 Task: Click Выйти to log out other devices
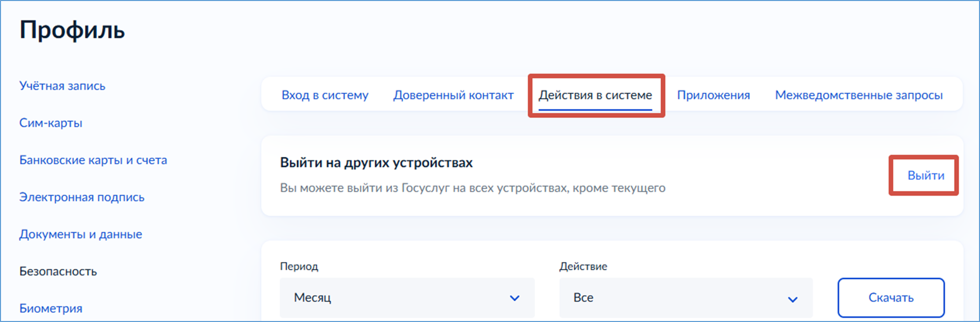click(926, 176)
